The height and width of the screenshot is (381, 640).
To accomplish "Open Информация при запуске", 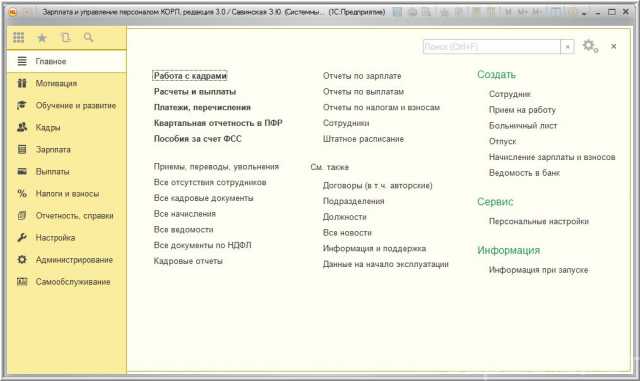I will [x=538, y=270].
